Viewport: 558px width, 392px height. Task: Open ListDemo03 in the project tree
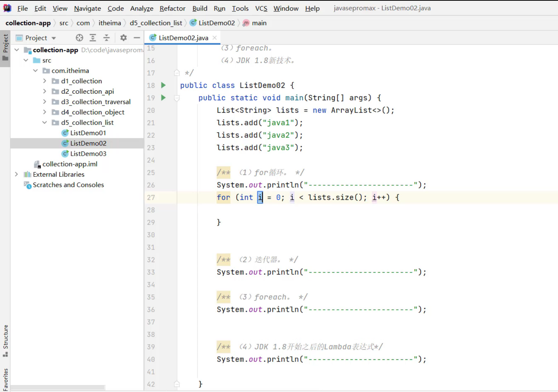[x=88, y=154]
